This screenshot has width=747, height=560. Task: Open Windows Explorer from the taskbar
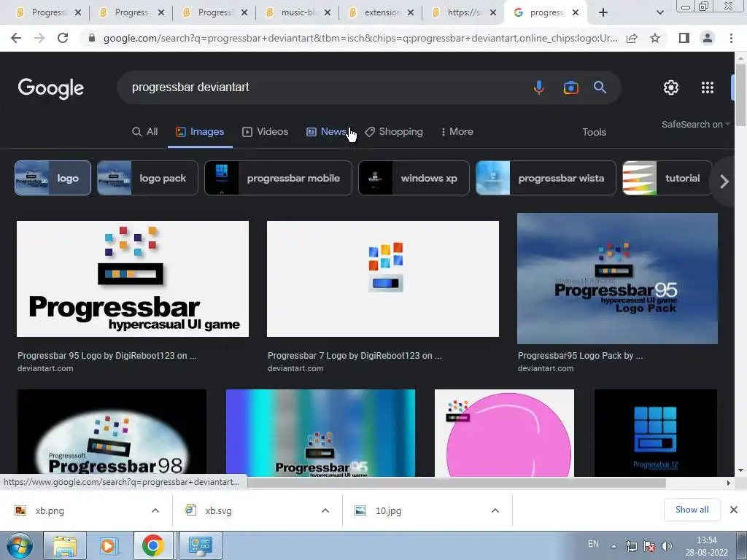click(x=65, y=545)
